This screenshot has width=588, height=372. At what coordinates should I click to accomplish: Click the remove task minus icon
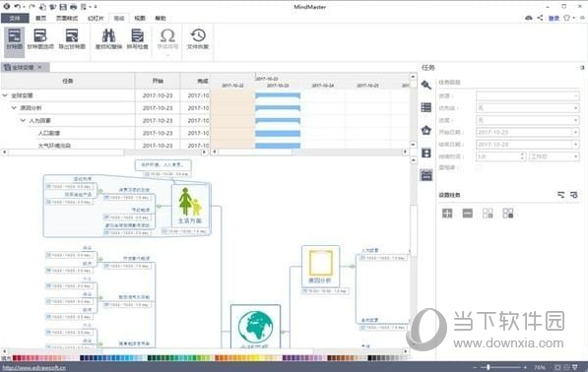(x=467, y=214)
